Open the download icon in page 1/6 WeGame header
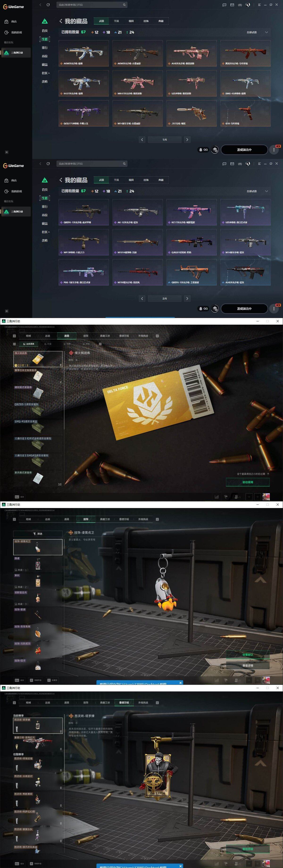The image size is (283, 868). tap(240, 5)
